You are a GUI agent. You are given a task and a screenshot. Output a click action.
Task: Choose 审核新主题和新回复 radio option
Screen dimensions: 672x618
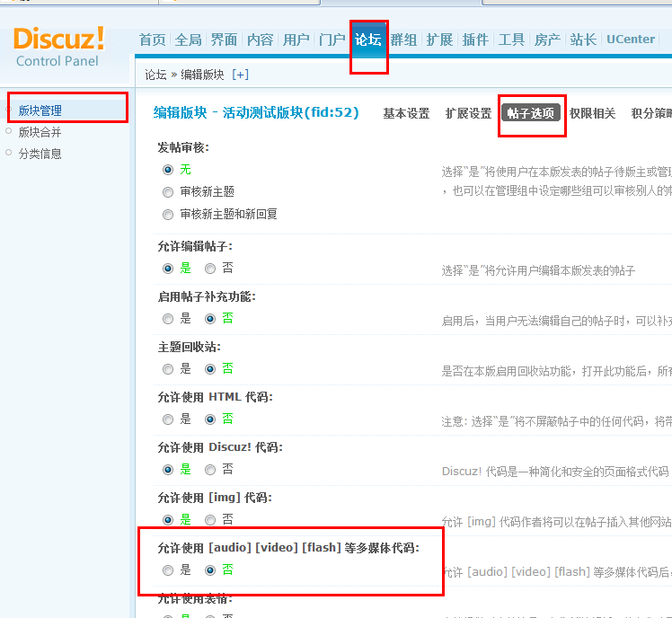pyautogui.click(x=168, y=215)
